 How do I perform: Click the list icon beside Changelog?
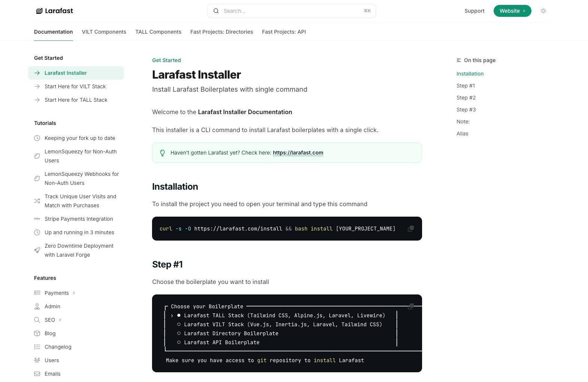pyautogui.click(x=37, y=347)
